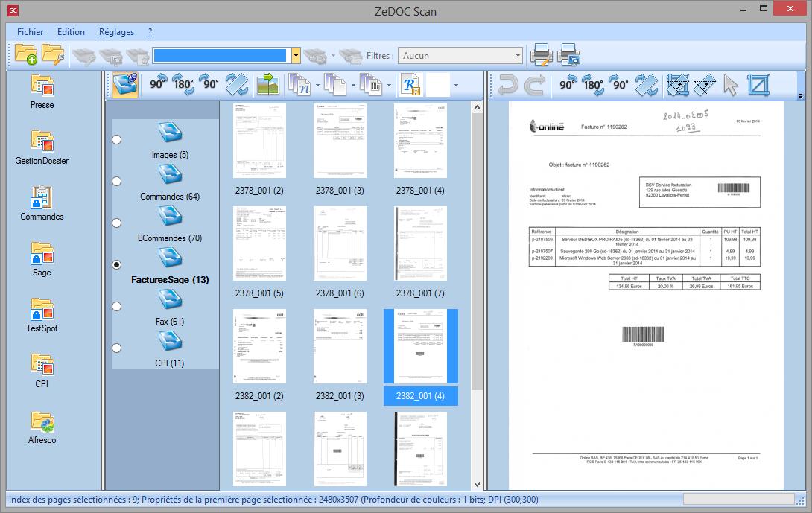Click the highlighted scan tray icon in thumbnail toolbar
Screen dimensions: 812x513
point(125,85)
